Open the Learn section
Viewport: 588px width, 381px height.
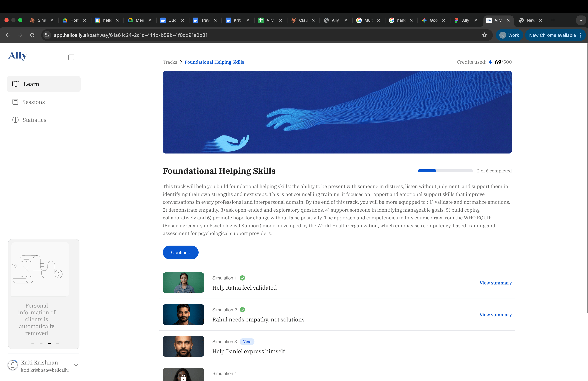[x=44, y=84]
